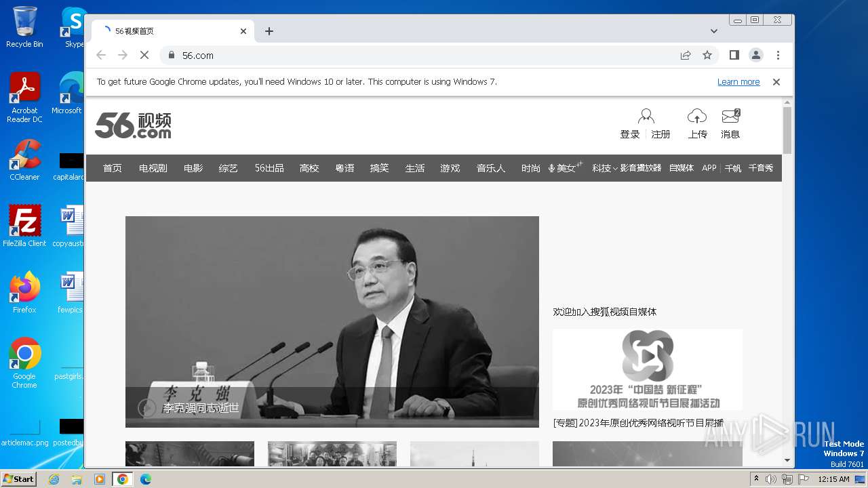
Task: Open a new tab with plus button
Action: (269, 31)
